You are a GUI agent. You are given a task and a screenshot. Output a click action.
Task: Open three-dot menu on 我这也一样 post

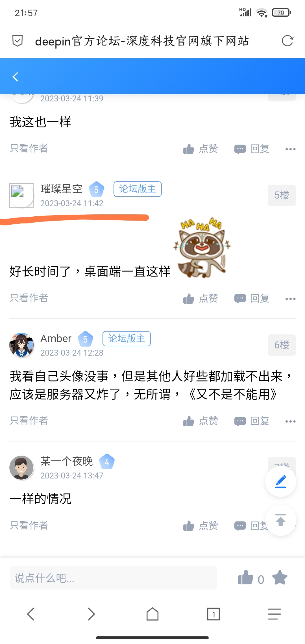click(x=290, y=149)
